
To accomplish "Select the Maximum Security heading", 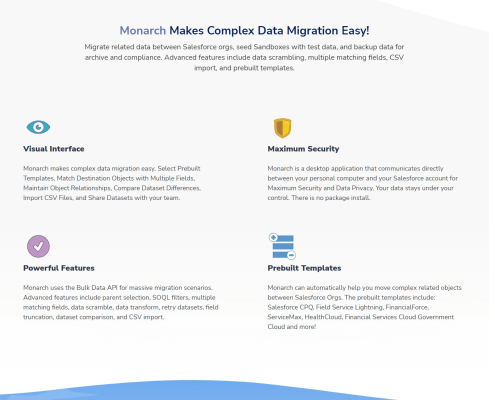I will (x=303, y=149).
